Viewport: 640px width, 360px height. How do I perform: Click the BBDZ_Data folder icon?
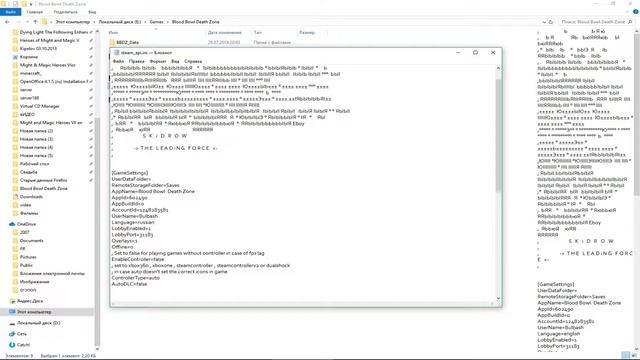click(x=112, y=42)
